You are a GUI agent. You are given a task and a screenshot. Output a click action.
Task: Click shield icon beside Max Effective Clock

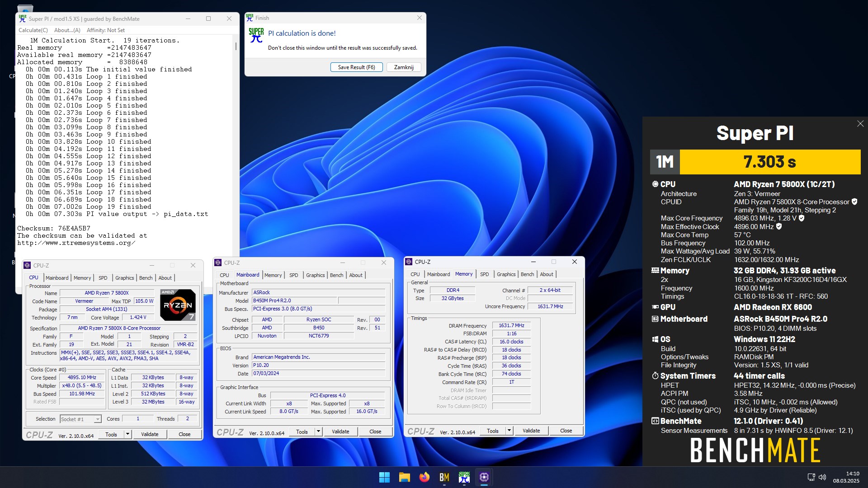tap(779, 226)
